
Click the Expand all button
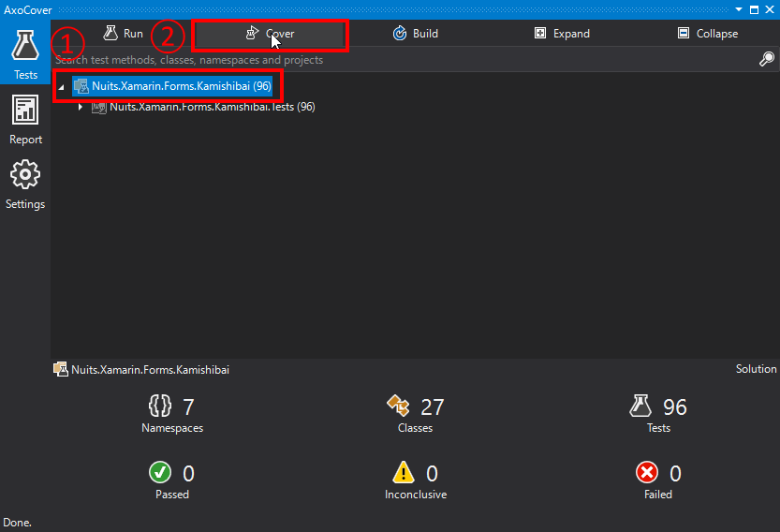pyautogui.click(x=562, y=34)
